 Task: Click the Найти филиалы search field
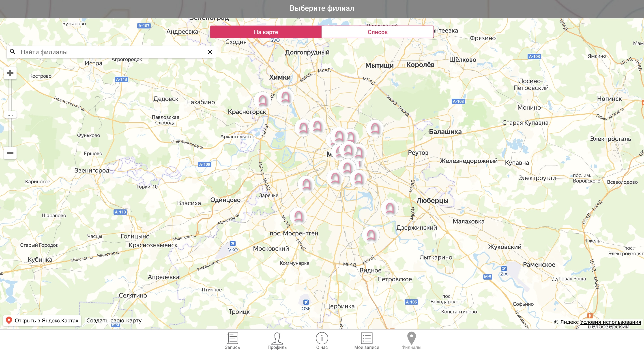coord(110,52)
